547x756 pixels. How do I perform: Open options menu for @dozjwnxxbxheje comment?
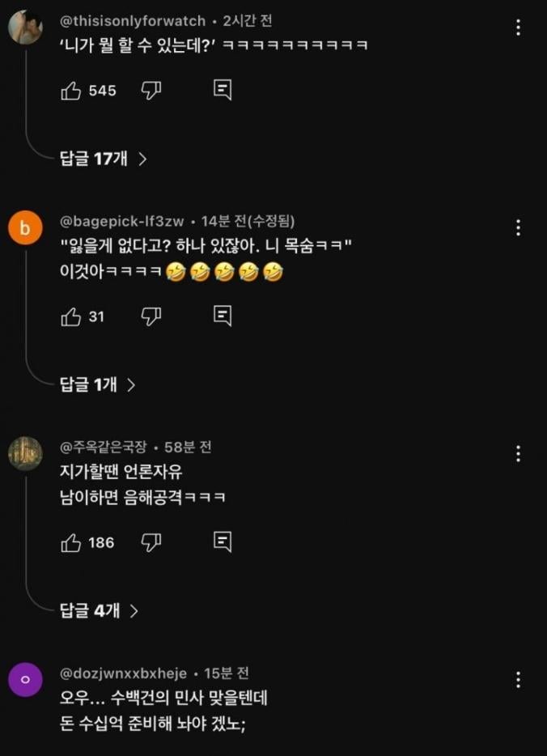pyautogui.click(x=518, y=680)
